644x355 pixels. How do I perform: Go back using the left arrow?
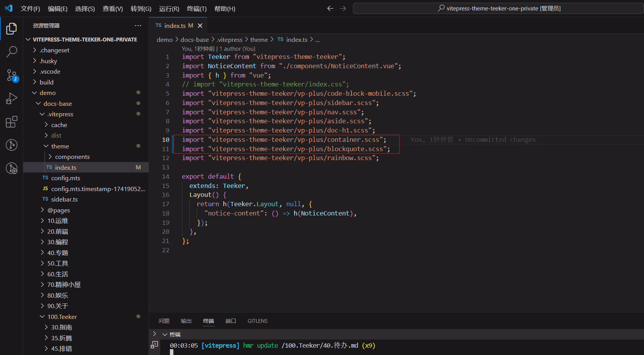tap(330, 8)
